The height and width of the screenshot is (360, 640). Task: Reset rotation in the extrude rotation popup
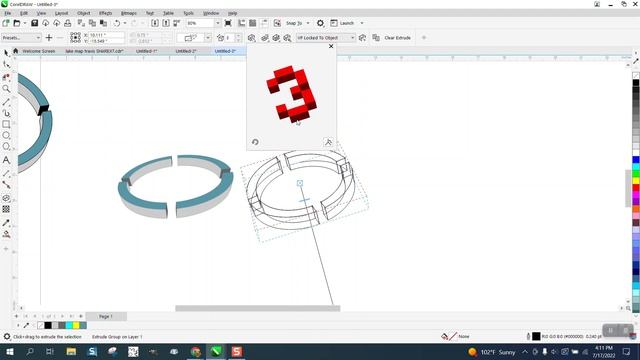pyautogui.click(x=255, y=142)
